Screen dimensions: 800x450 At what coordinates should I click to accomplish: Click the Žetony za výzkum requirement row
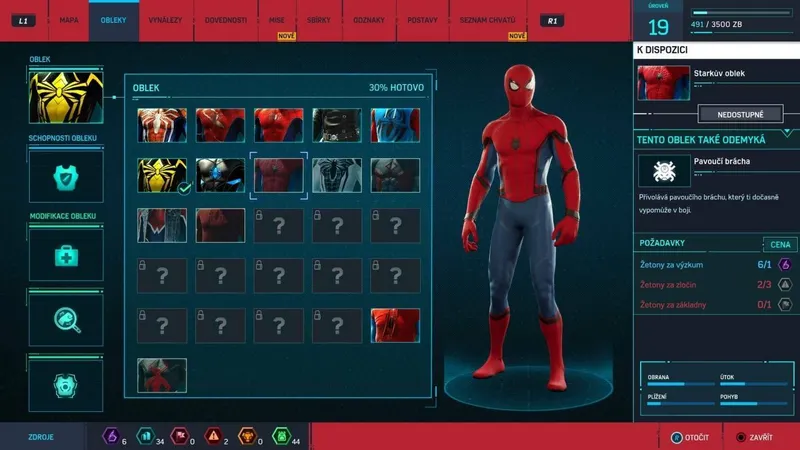[715, 265]
